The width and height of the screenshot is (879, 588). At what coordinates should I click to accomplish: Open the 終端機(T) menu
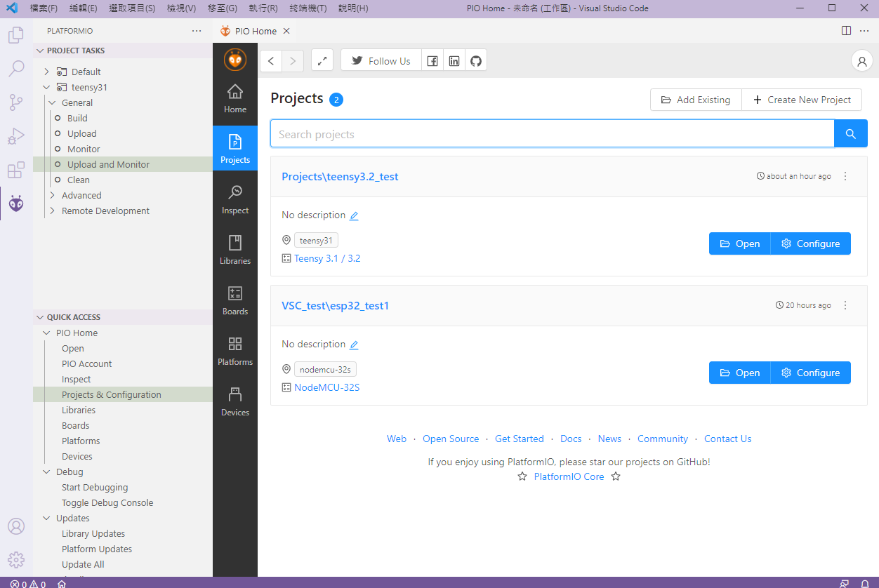pyautogui.click(x=308, y=8)
